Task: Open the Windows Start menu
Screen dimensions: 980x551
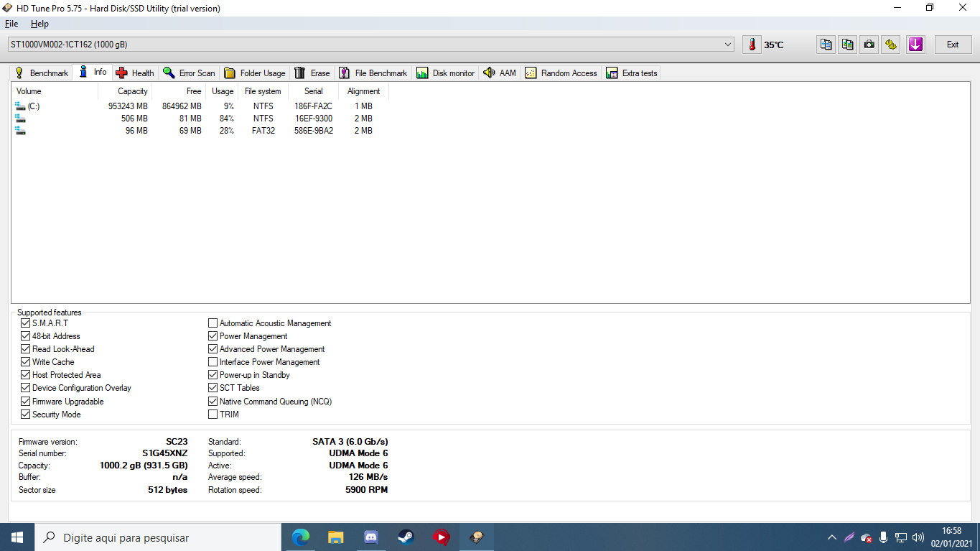Action: 17,537
